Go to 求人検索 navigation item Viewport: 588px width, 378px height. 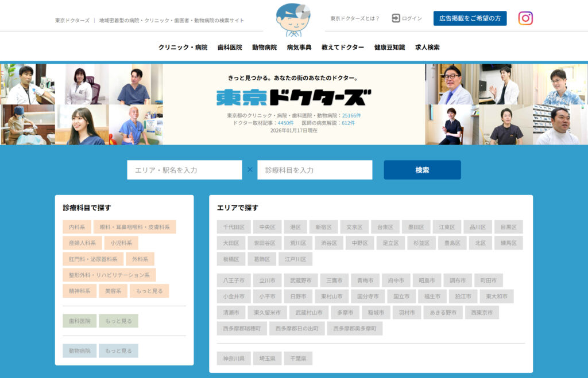[427, 48]
